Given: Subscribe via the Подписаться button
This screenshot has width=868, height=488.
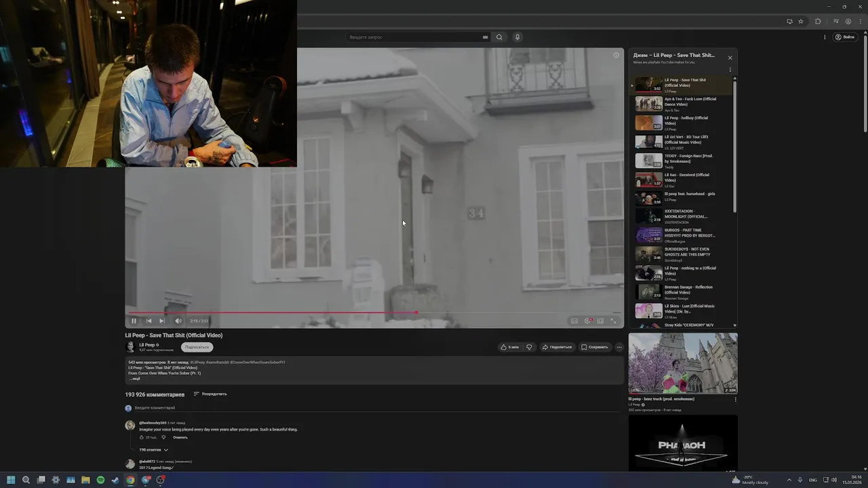Looking at the screenshot, I should (x=197, y=347).
